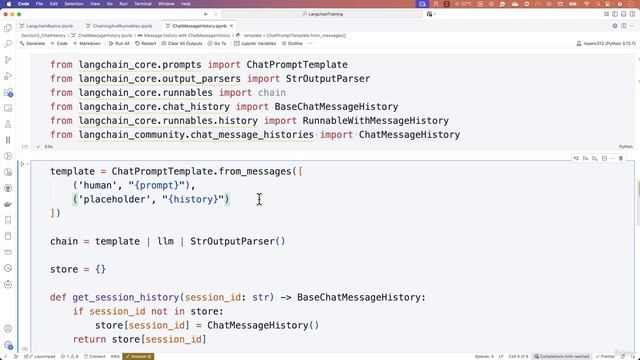The width and height of the screenshot is (640, 360).
Task: Open the Run menu in the menu bar
Action: [x=123, y=4]
